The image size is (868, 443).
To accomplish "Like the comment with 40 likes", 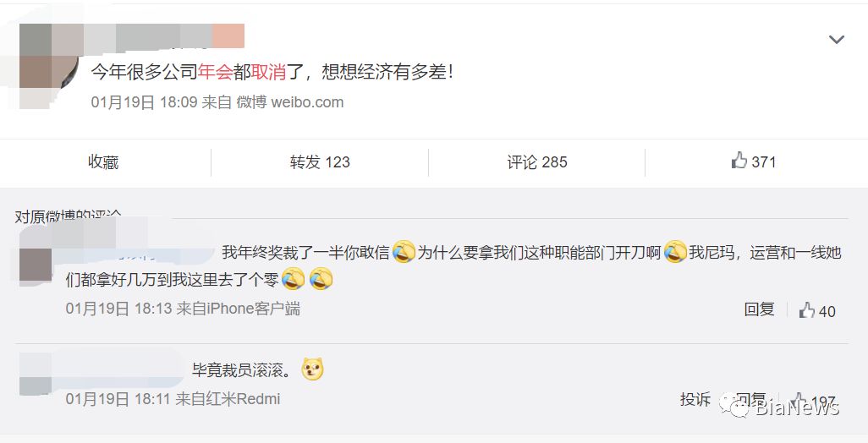I will pos(817,311).
